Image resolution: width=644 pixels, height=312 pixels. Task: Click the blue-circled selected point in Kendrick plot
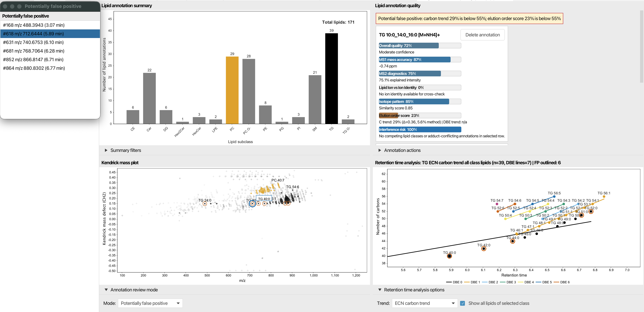pyautogui.click(x=253, y=204)
